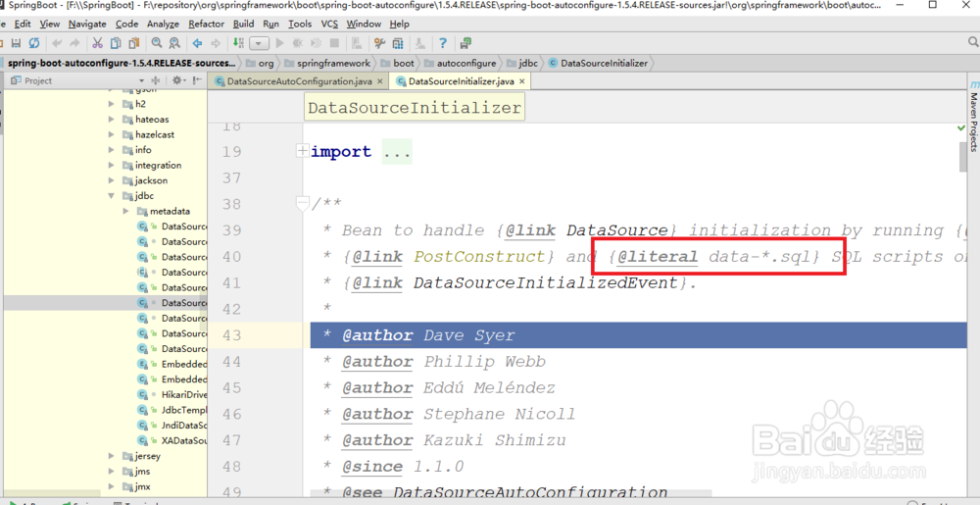This screenshot has height=505, width=980.
Task: Click the autoconfigure breadcrumb
Action: (466, 63)
